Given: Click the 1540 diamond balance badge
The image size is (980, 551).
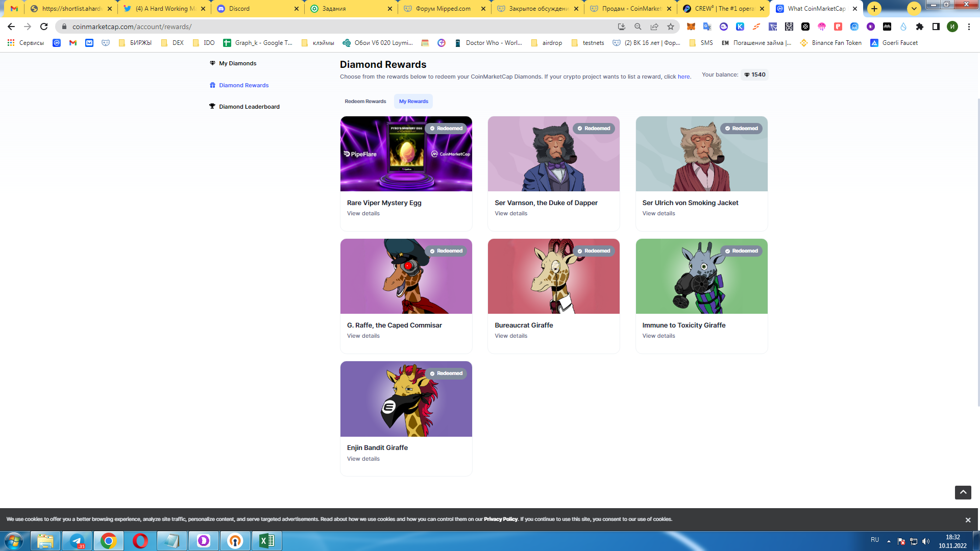Looking at the screenshot, I should coord(754,75).
